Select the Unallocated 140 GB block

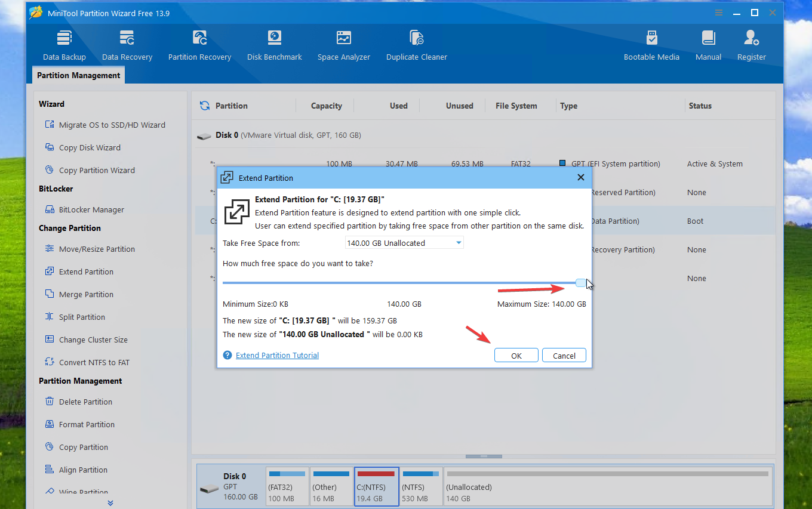608,486
